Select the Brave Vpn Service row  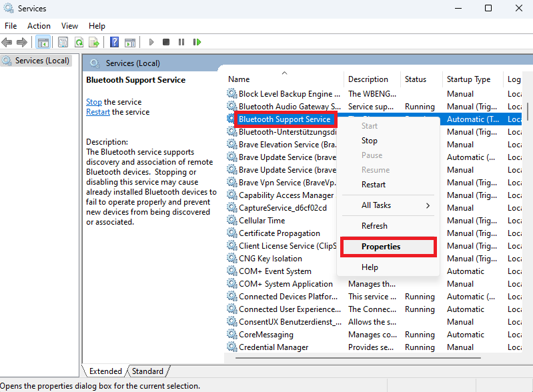click(x=281, y=183)
